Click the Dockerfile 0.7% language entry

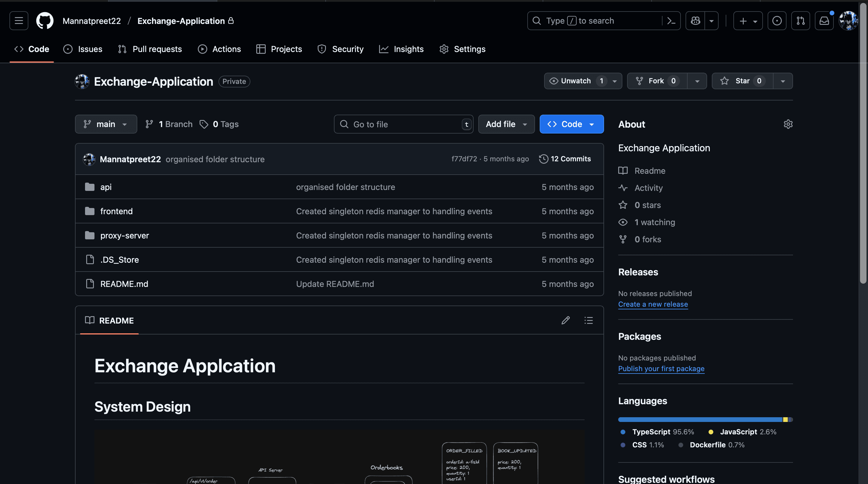[711, 445]
